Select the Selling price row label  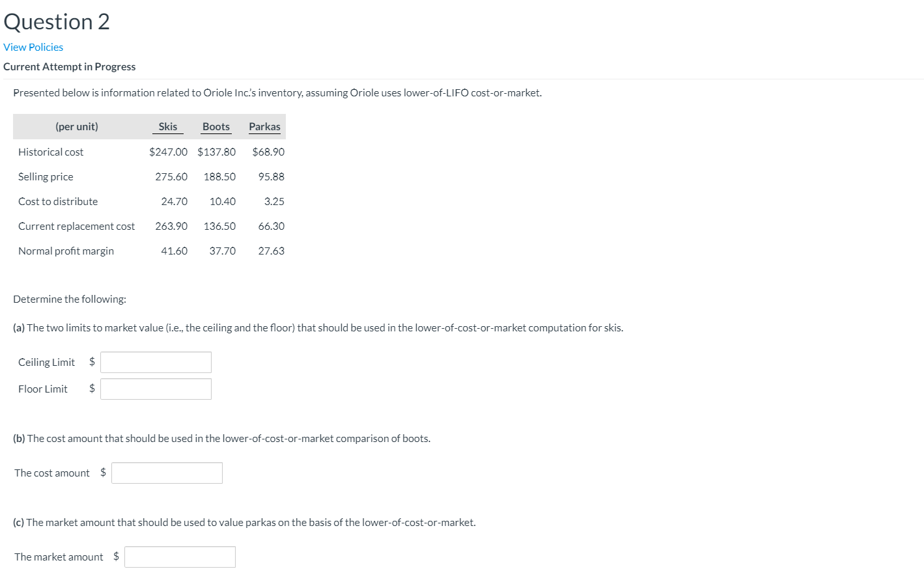pyautogui.click(x=46, y=176)
